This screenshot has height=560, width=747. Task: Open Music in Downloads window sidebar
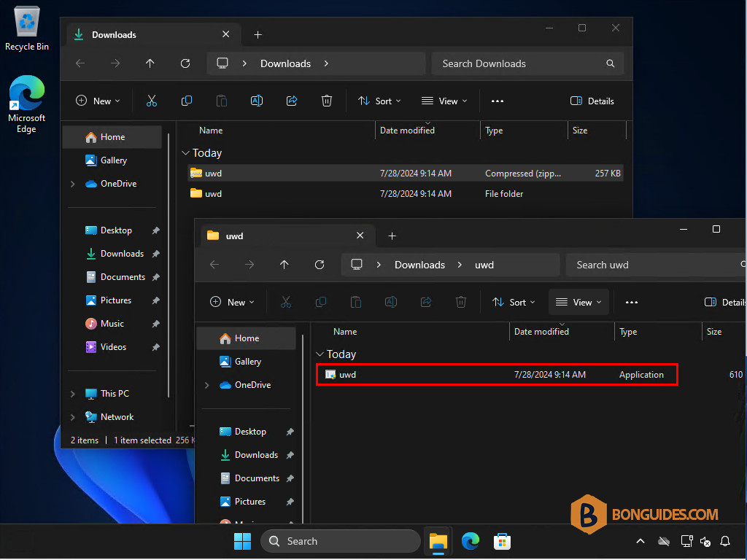tap(112, 324)
